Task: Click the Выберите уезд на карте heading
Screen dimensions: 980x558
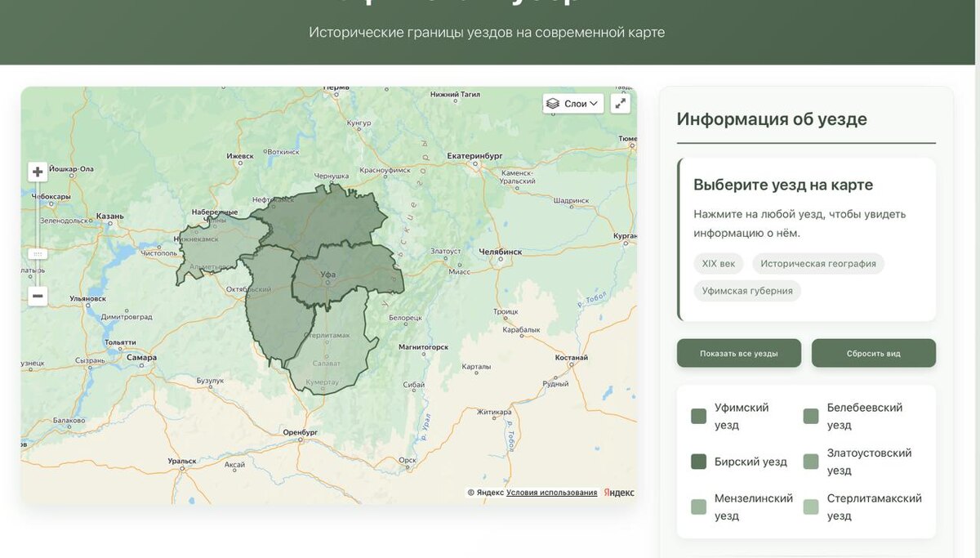Action: pos(783,185)
